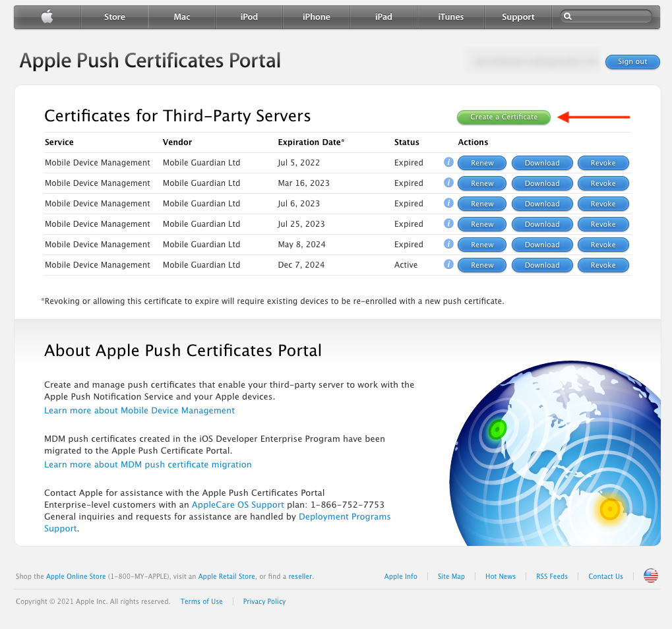Download the certificate expiring Mar 16, 2023
672x629 pixels.
pyautogui.click(x=542, y=183)
